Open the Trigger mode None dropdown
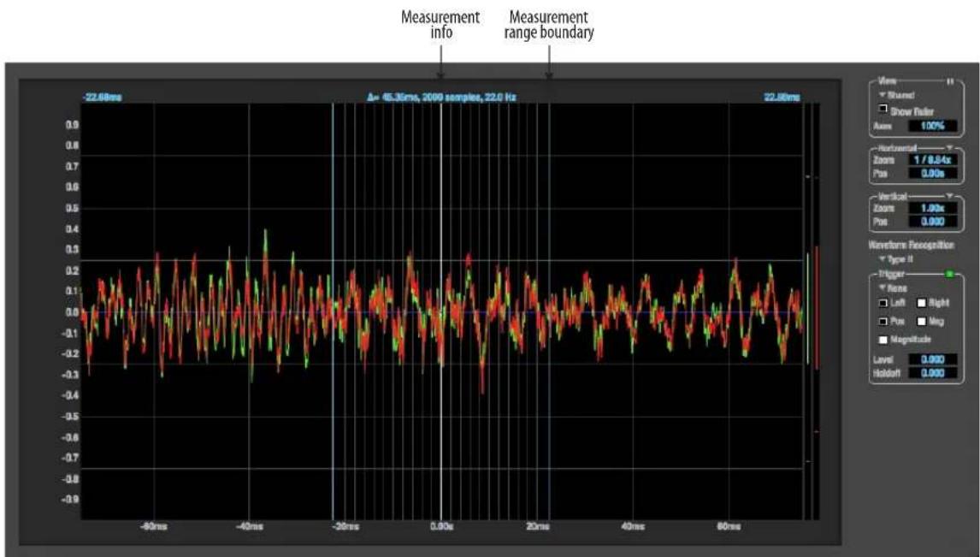The width and height of the screenshot is (980, 557). 894,288
